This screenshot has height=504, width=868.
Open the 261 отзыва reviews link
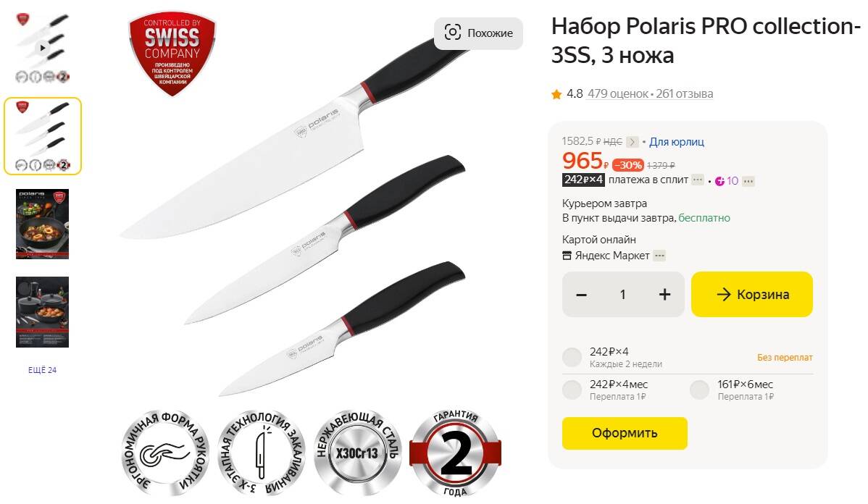tap(685, 94)
